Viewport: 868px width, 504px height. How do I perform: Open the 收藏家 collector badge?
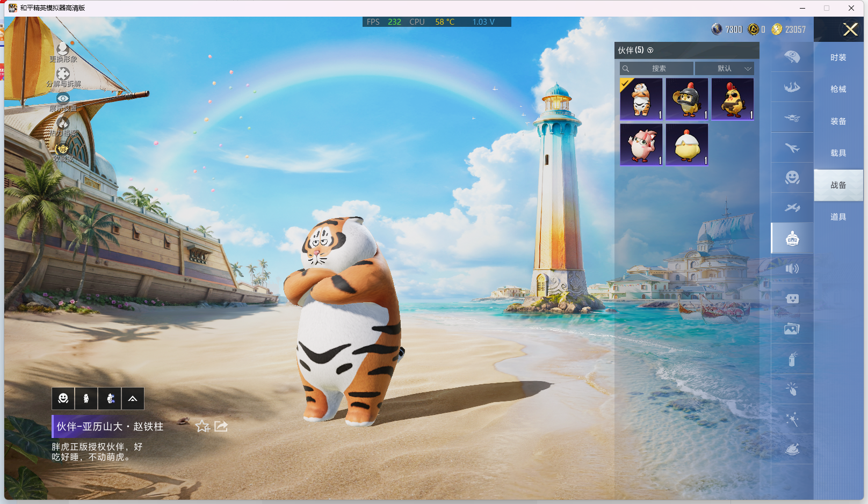[63, 152]
